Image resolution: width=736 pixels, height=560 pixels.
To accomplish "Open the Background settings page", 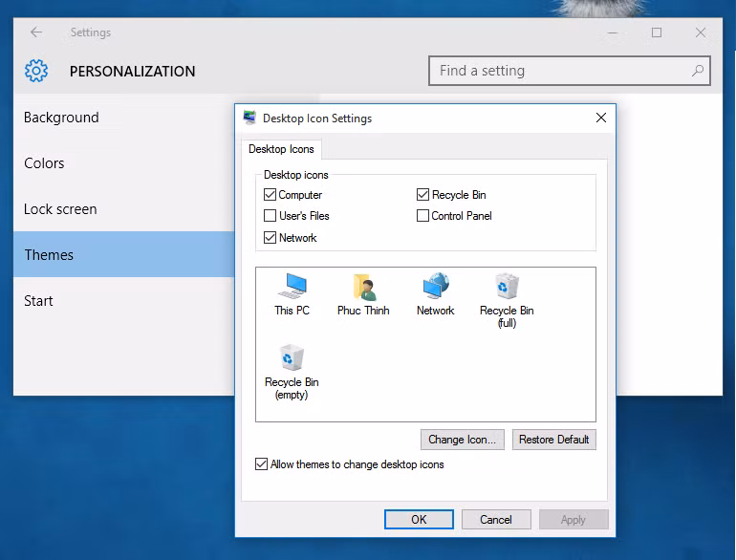I will coord(61,118).
